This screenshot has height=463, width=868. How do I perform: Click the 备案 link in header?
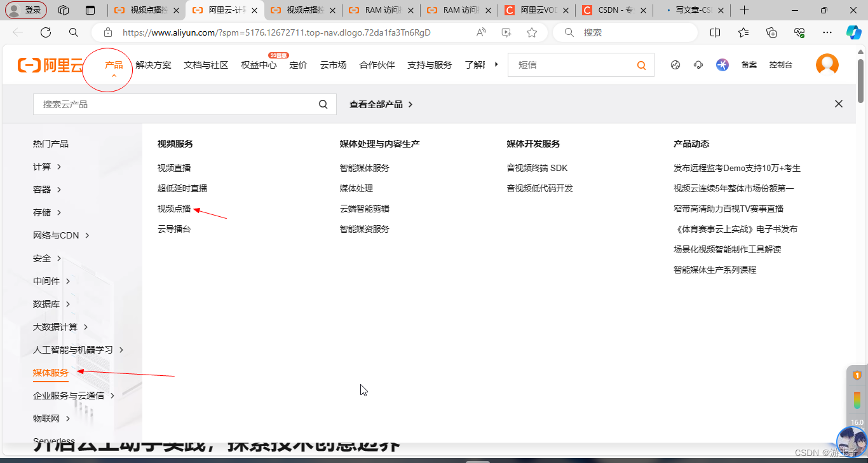coord(749,65)
